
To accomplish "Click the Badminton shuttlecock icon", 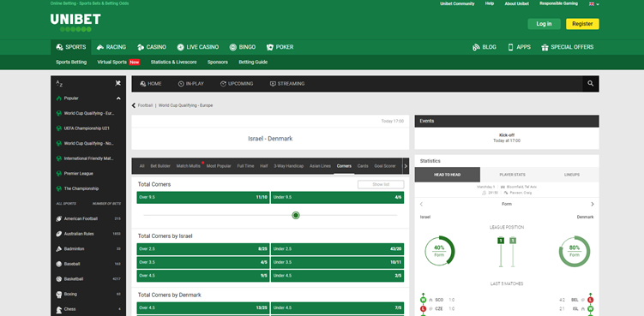I will pyautogui.click(x=58, y=249).
